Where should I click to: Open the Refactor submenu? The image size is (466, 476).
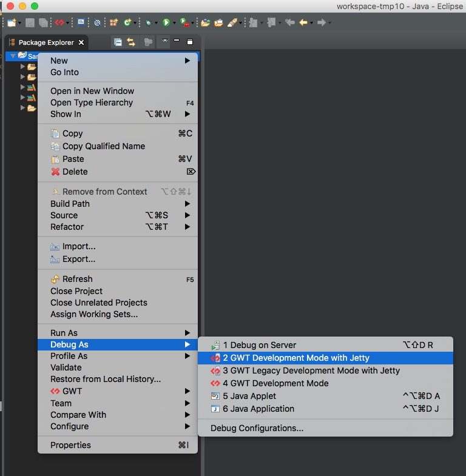coord(118,227)
